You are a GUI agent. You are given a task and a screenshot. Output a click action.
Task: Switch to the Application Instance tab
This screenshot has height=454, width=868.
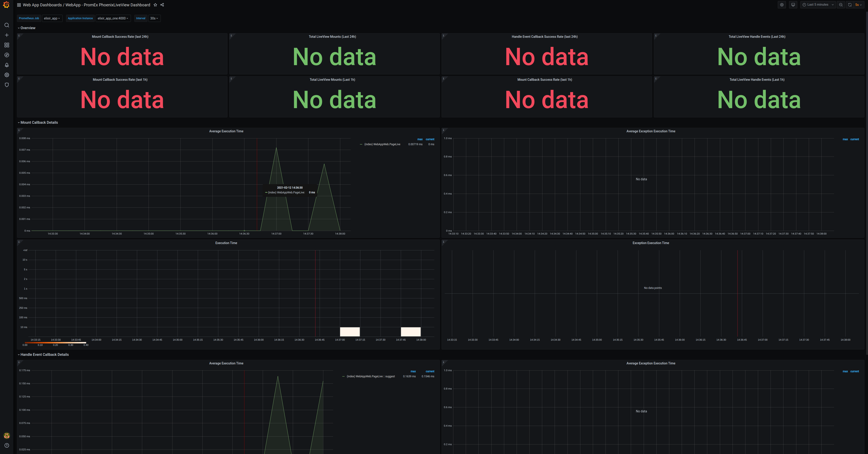click(x=80, y=18)
